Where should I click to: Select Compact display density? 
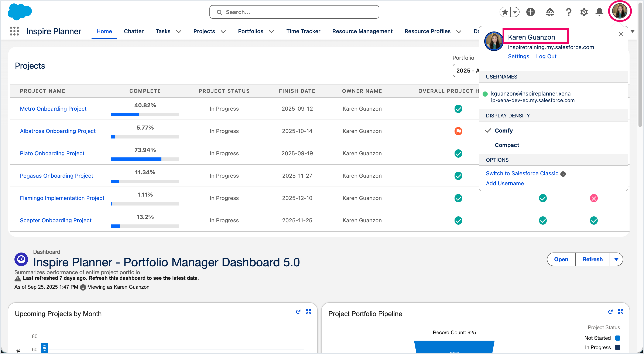click(507, 145)
